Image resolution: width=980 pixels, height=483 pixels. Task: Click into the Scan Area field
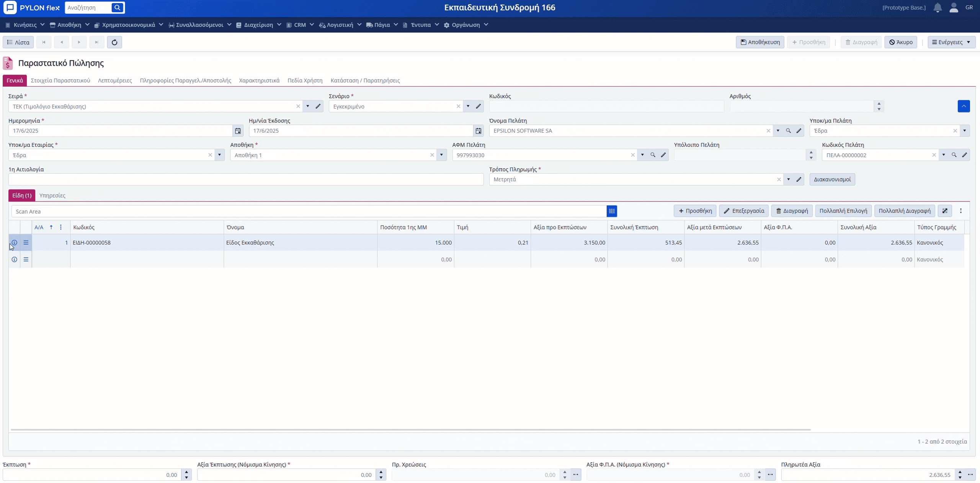point(309,211)
